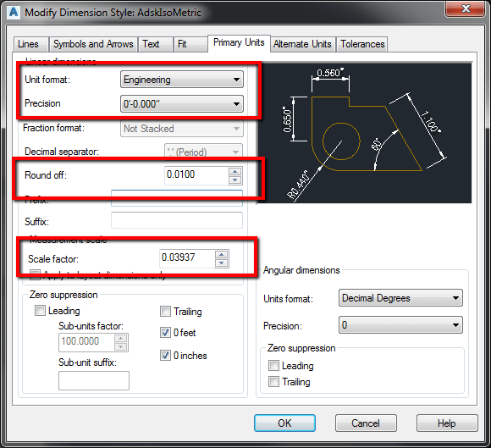Decrease Round off with the down arrow

[235, 180]
